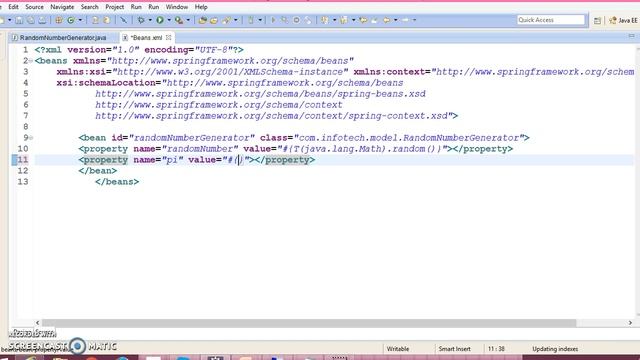Select the Beans.xml editor tab

pos(146,38)
